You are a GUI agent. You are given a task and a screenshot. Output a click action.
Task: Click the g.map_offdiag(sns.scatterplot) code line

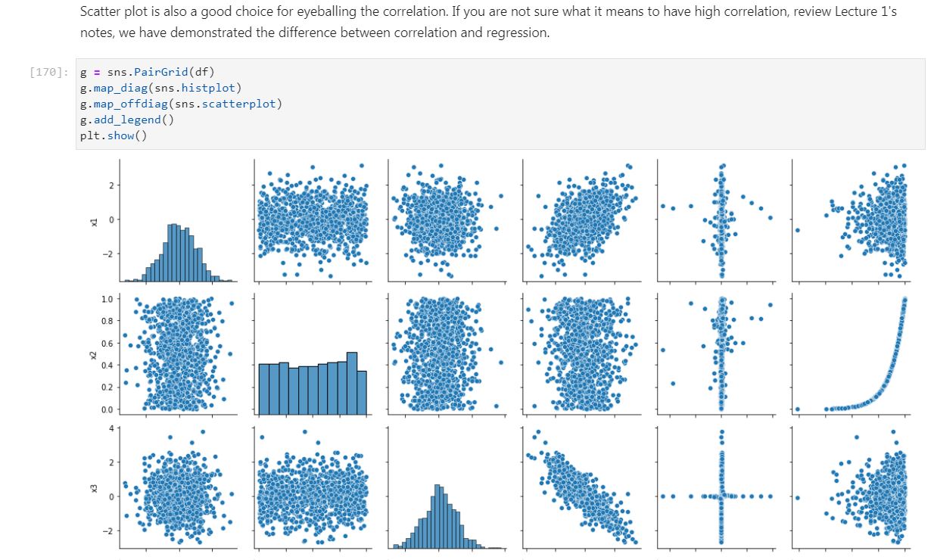pyautogui.click(x=180, y=104)
